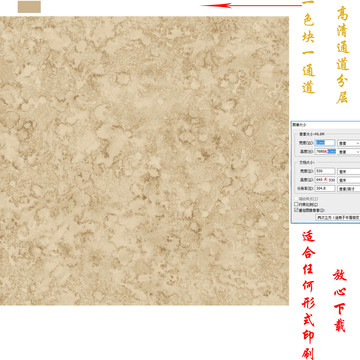This screenshot has width=360, height=360.
Task: Click the red arrow pointing to the swatch
Action: click(x=251, y=5)
